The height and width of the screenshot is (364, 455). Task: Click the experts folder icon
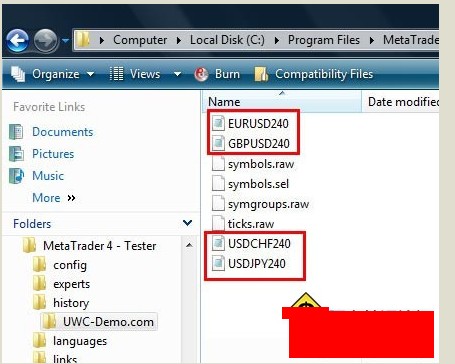[x=40, y=283]
